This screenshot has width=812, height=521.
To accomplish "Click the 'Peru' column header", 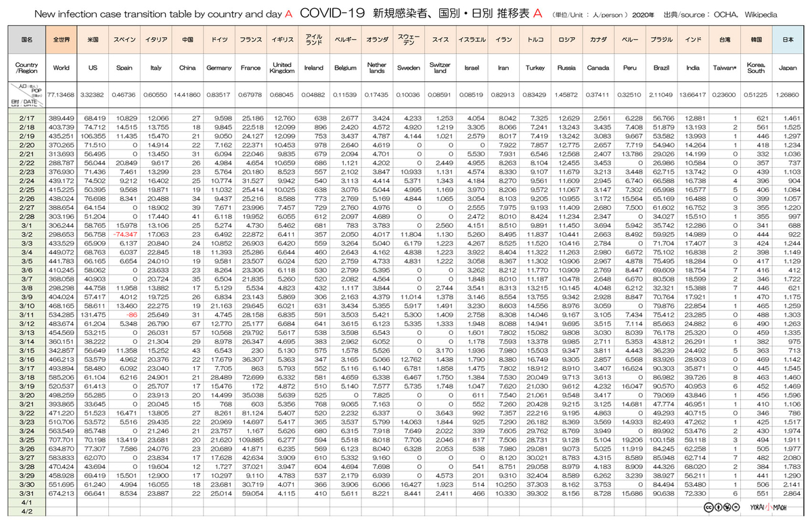I will pyautogui.click(x=629, y=68).
